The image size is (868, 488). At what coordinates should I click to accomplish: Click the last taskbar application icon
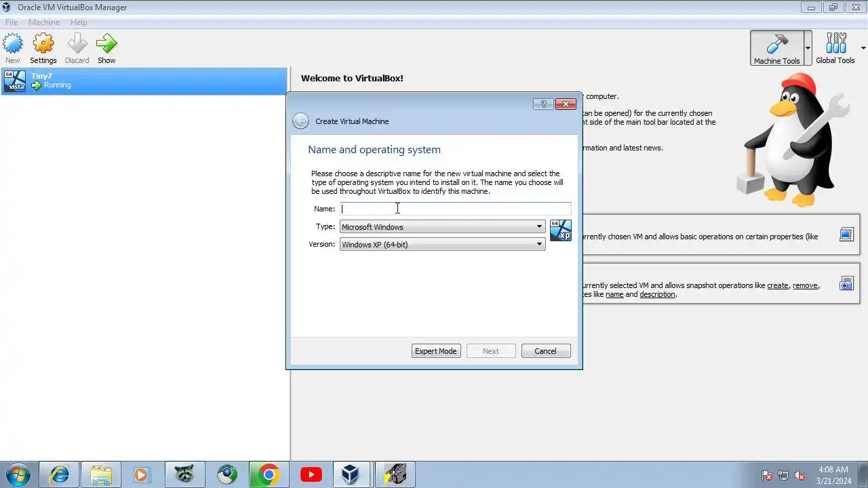pos(395,474)
